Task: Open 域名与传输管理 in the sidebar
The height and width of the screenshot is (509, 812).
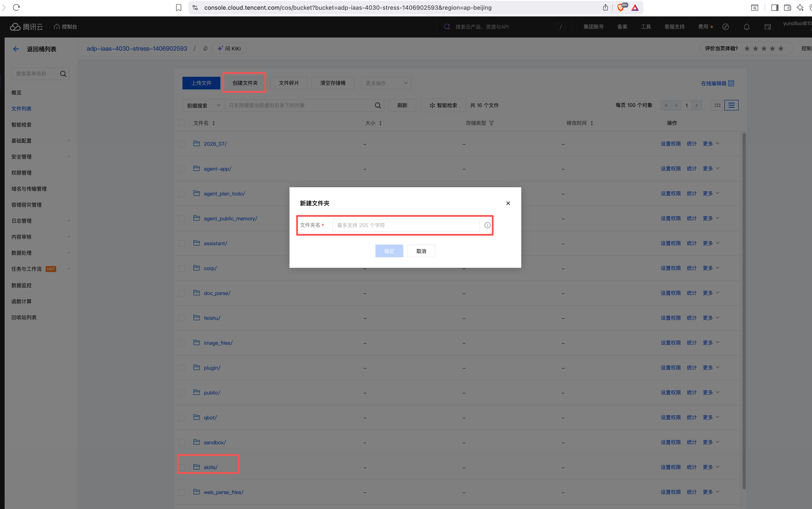Action: click(x=29, y=189)
